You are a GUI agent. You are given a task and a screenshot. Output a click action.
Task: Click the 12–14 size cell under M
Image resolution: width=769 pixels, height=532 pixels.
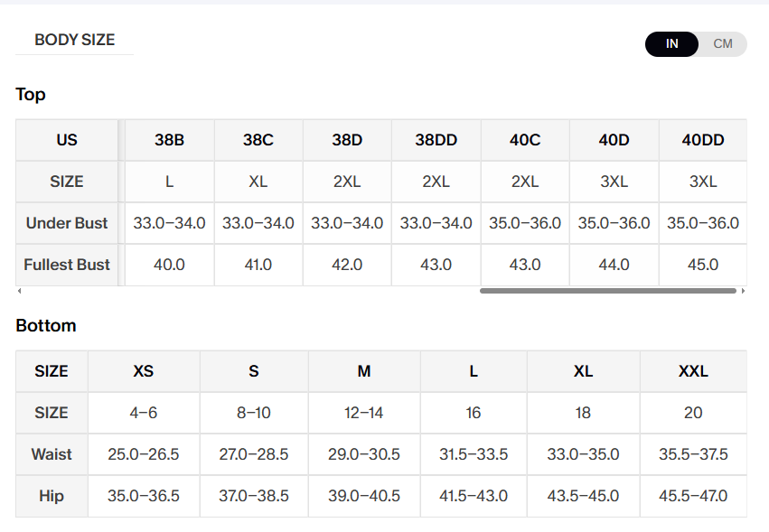pos(364,413)
